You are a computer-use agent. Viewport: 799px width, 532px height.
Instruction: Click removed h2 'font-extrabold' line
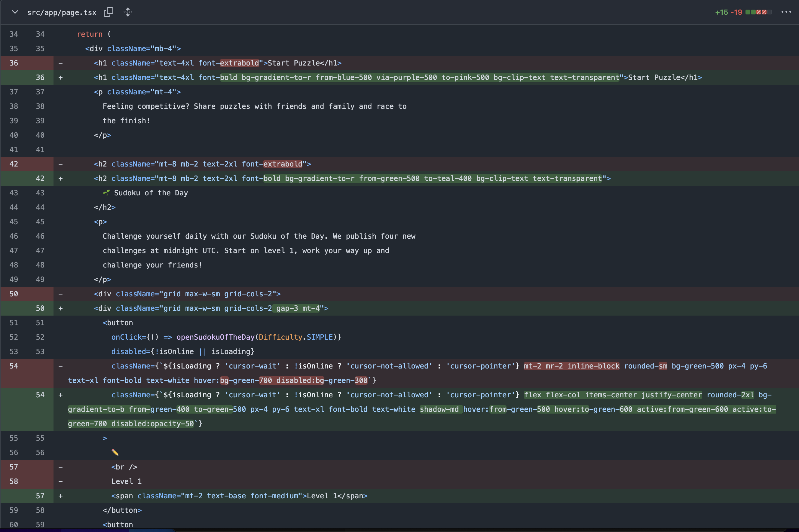[x=202, y=164]
